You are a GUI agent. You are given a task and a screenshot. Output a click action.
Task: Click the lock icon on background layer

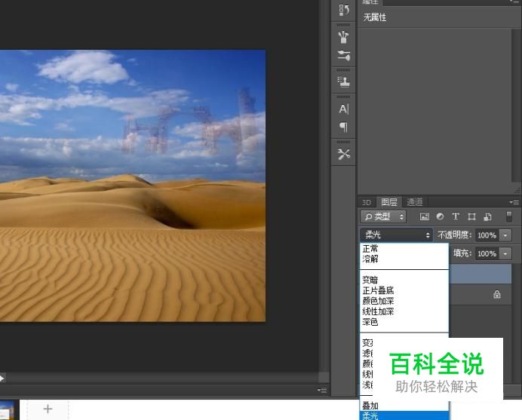point(496,294)
